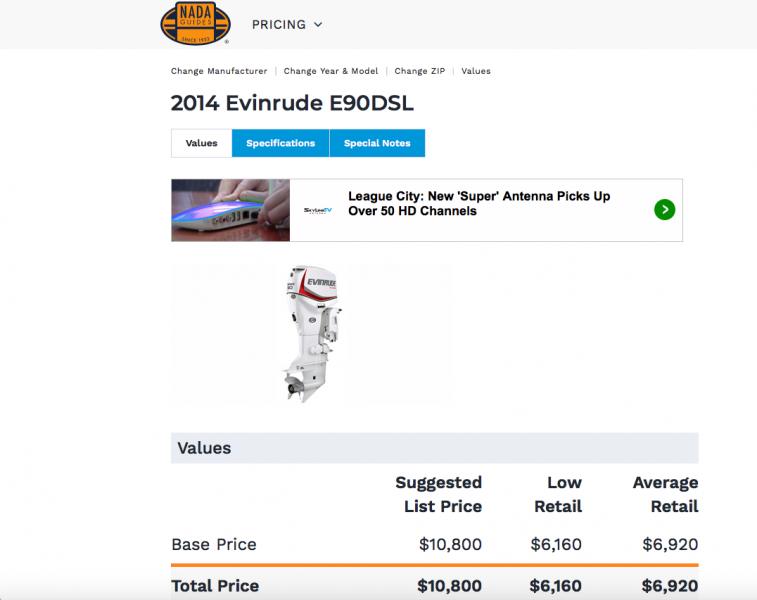Open the Special Notes tab
The height and width of the screenshot is (600, 757).
point(377,143)
